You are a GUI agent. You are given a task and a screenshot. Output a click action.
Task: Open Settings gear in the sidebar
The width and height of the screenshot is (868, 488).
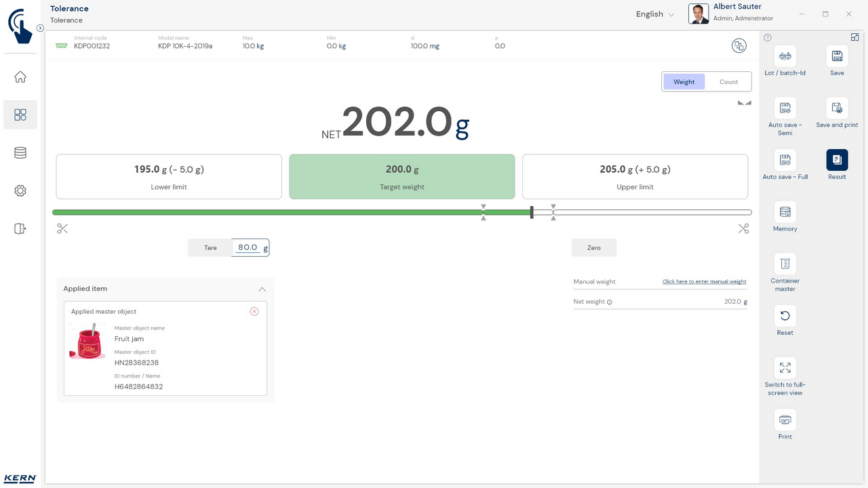(x=20, y=191)
